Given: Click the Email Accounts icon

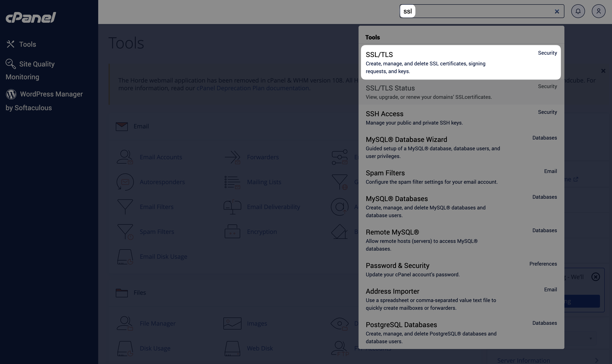Looking at the screenshot, I should coord(125,157).
